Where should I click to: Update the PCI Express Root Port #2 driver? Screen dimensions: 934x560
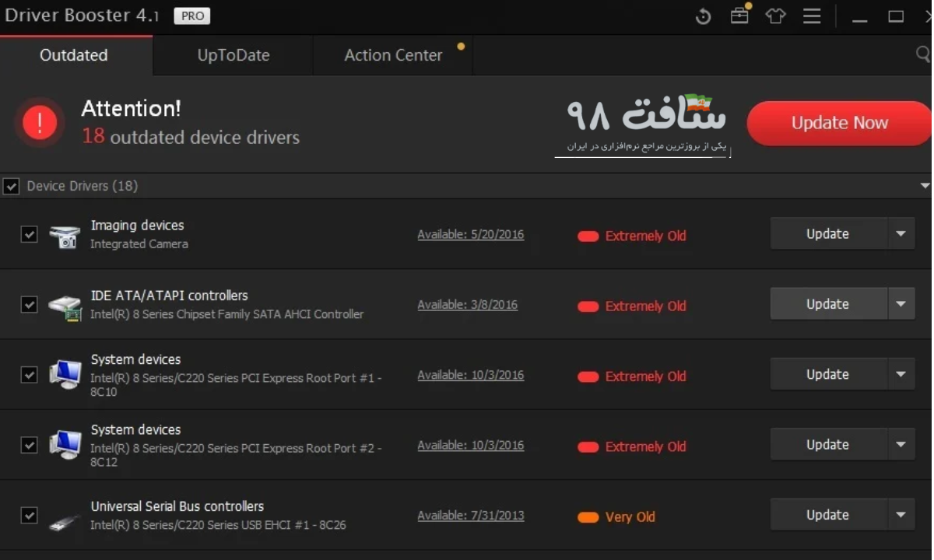pos(828,444)
